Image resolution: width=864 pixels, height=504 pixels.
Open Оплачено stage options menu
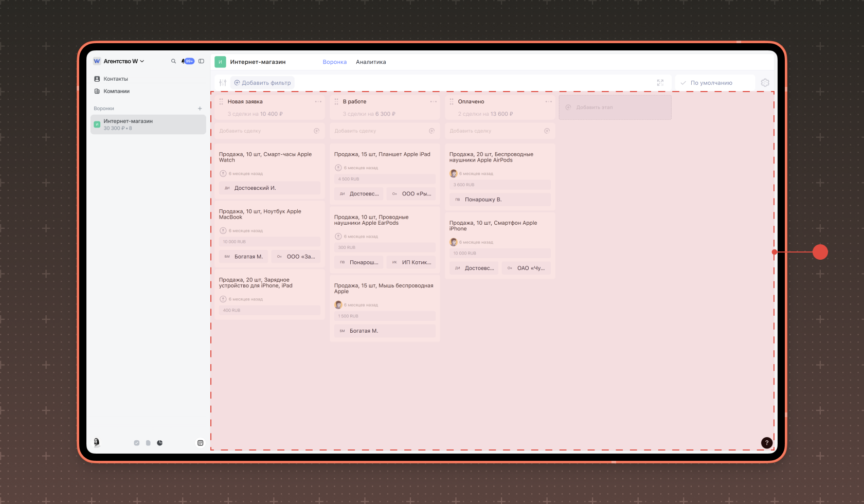(549, 102)
